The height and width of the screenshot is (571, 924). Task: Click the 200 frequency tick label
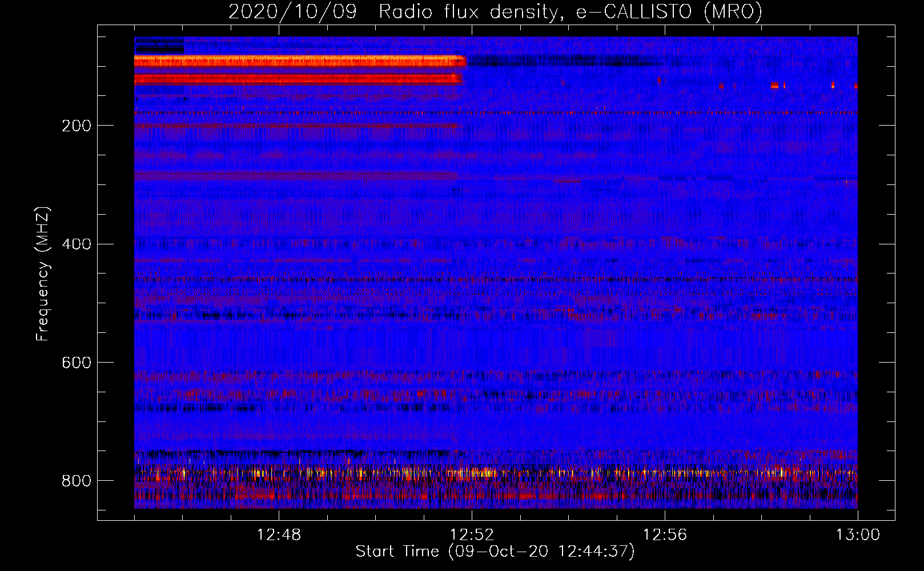(76, 126)
